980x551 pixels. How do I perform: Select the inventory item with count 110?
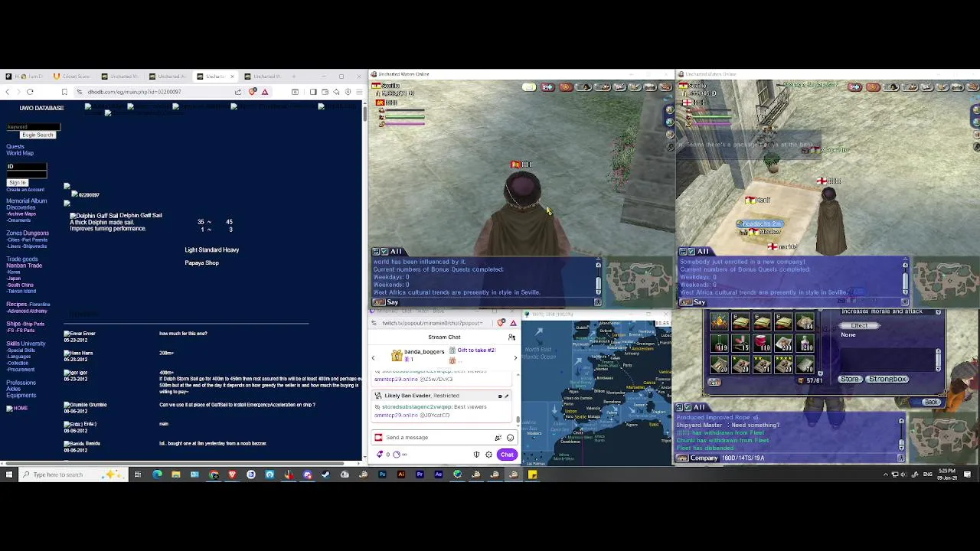763,342
